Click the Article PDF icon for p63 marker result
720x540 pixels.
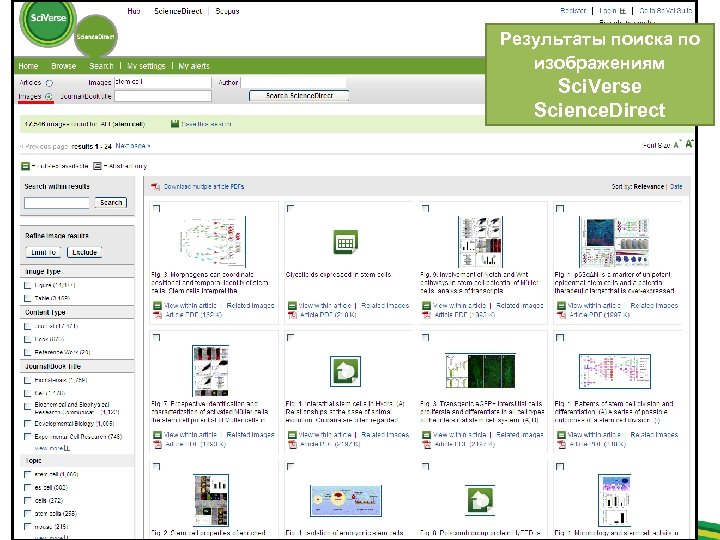(561, 315)
